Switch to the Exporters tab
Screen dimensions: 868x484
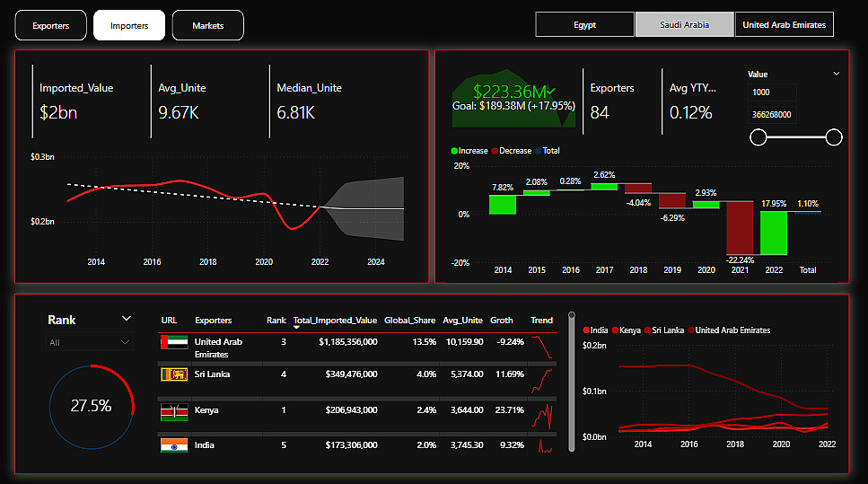[51, 25]
